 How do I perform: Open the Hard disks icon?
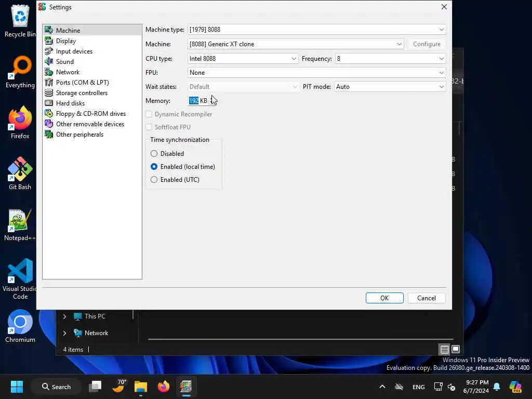[49, 103]
